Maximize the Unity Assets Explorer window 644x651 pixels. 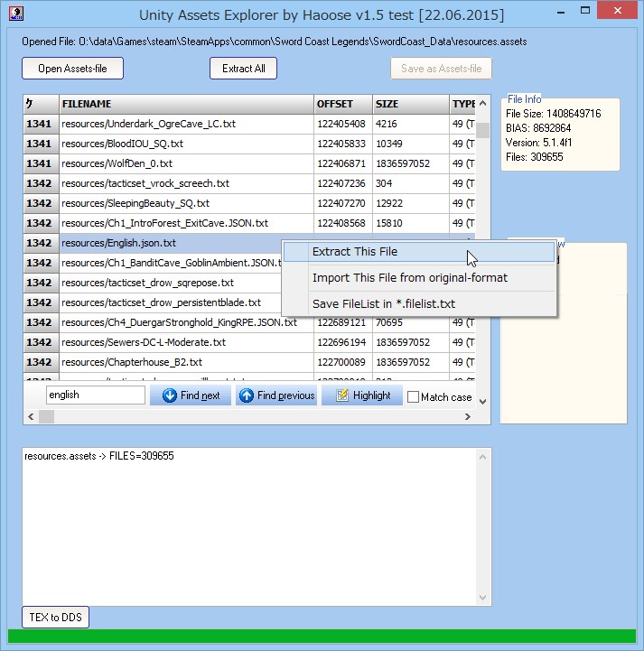pos(585,11)
